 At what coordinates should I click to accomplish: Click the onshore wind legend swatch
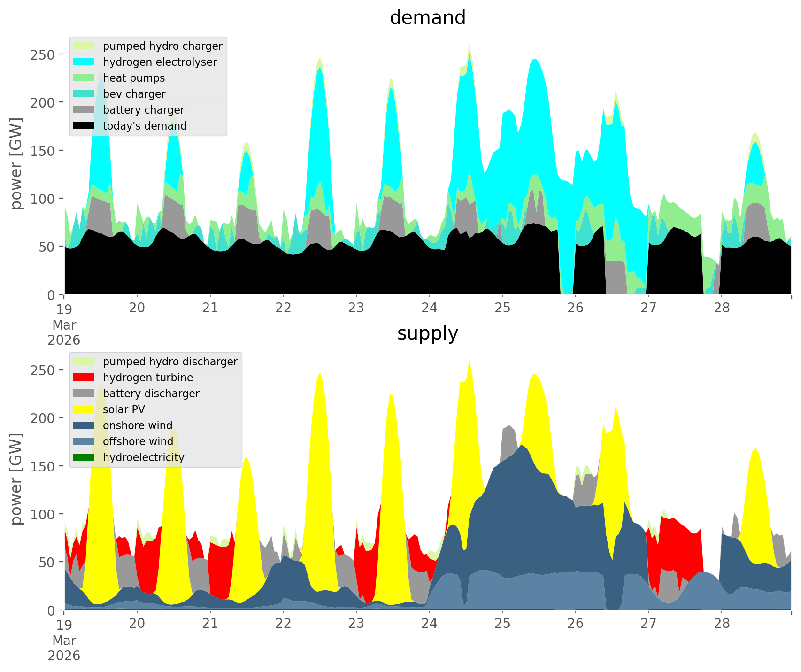[85, 425]
